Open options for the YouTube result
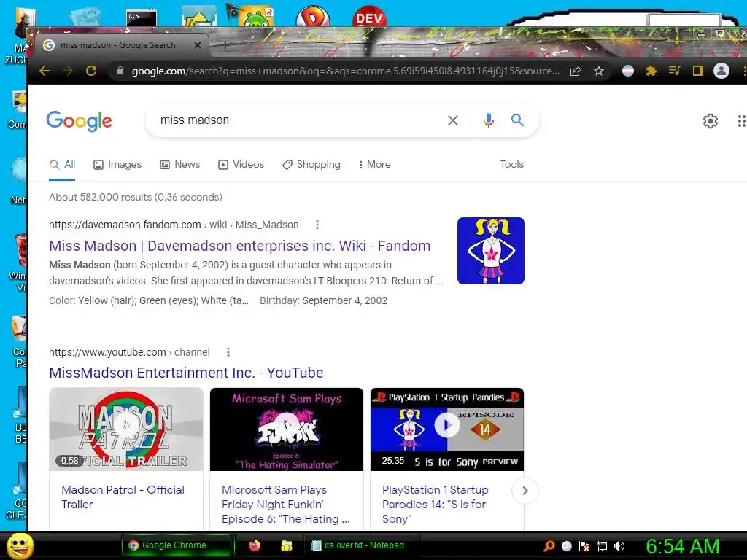The width and height of the screenshot is (747, 560). tap(228, 352)
